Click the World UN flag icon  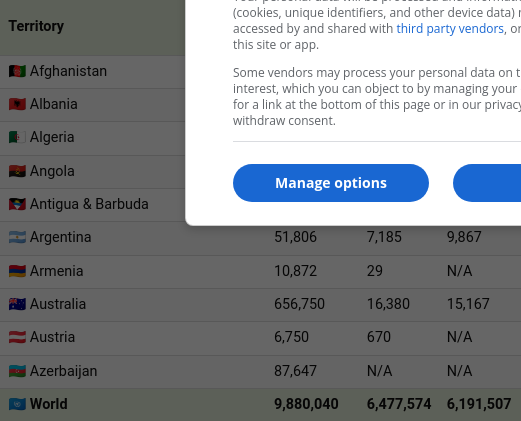click(17, 404)
